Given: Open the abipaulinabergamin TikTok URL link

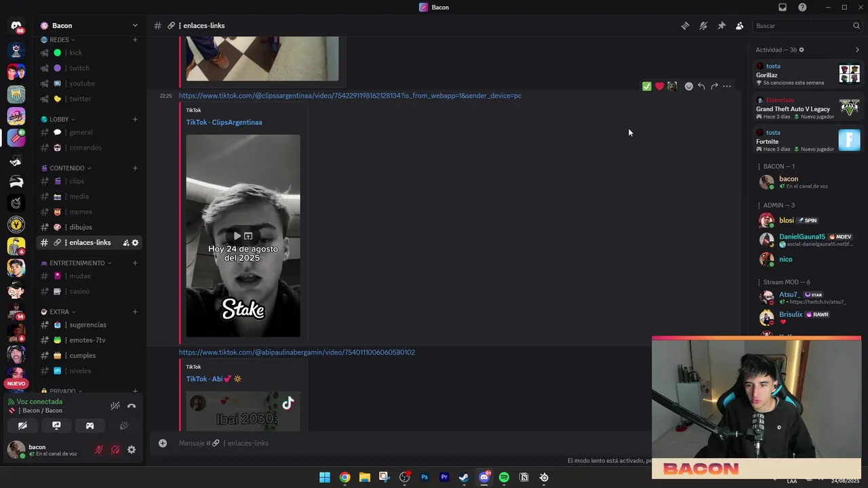Looking at the screenshot, I should (x=297, y=352).
